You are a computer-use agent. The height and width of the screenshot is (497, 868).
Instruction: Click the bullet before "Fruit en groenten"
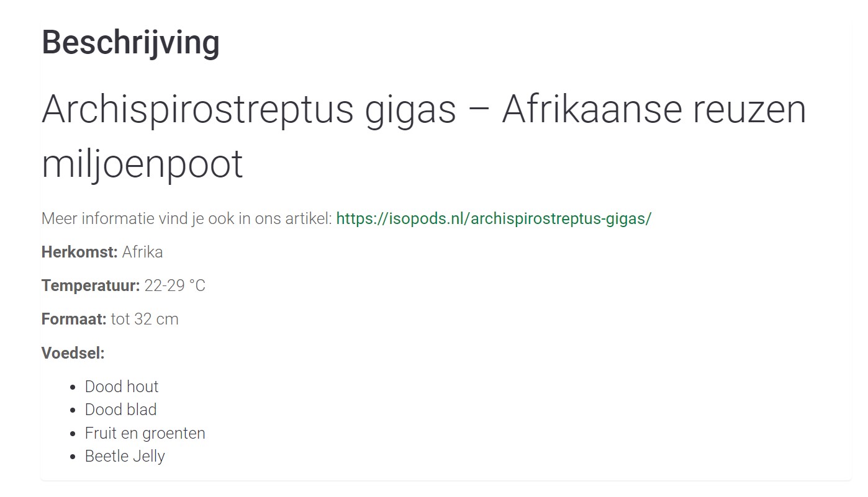pyautogui.click(x=73, y=434)
